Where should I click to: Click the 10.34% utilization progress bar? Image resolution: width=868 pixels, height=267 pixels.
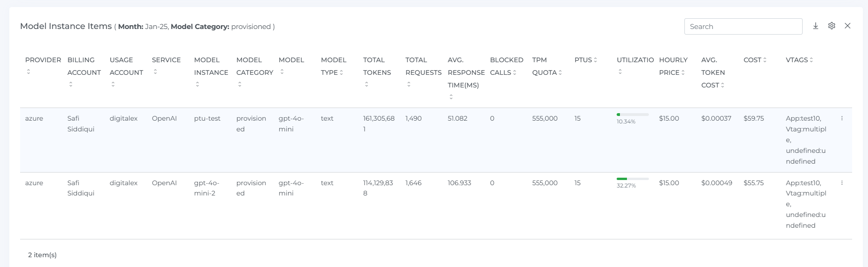[633, 115]
